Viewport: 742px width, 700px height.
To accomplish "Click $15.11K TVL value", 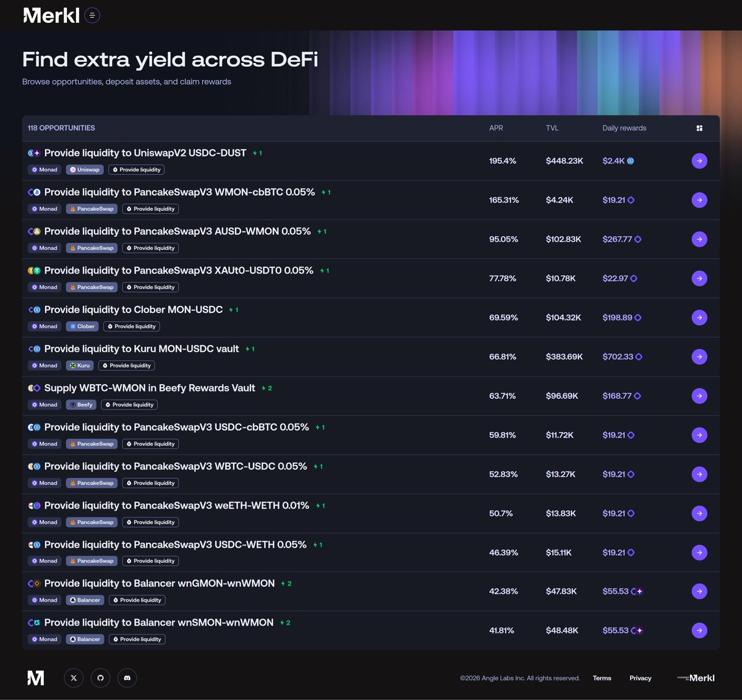I will click(x=559, y=552).
